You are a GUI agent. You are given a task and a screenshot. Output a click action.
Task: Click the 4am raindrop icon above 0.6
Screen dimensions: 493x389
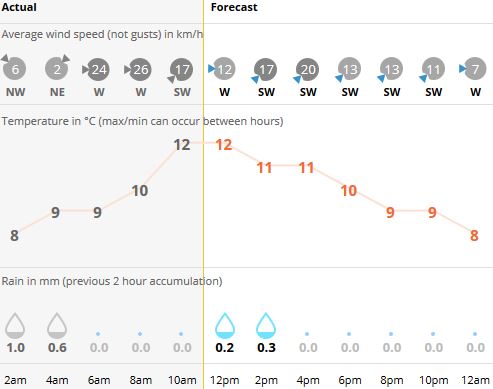(x=57, y=325)
